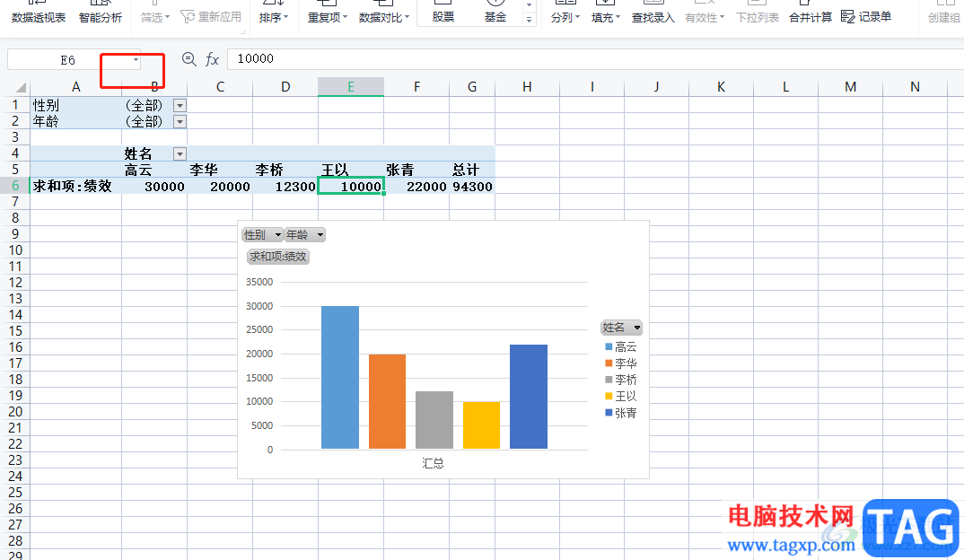Open the 排序 sort dropdown
The width and height of the screenshot is (964, 560).
[x=274, y=13]
